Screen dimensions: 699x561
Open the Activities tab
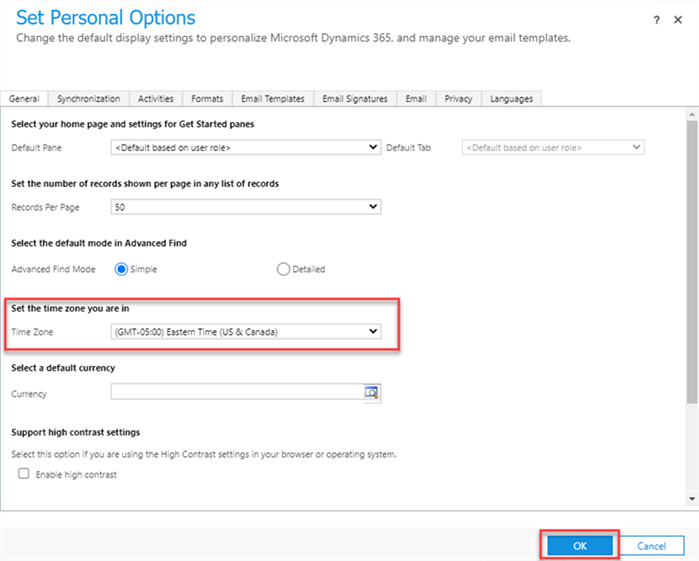156,99
